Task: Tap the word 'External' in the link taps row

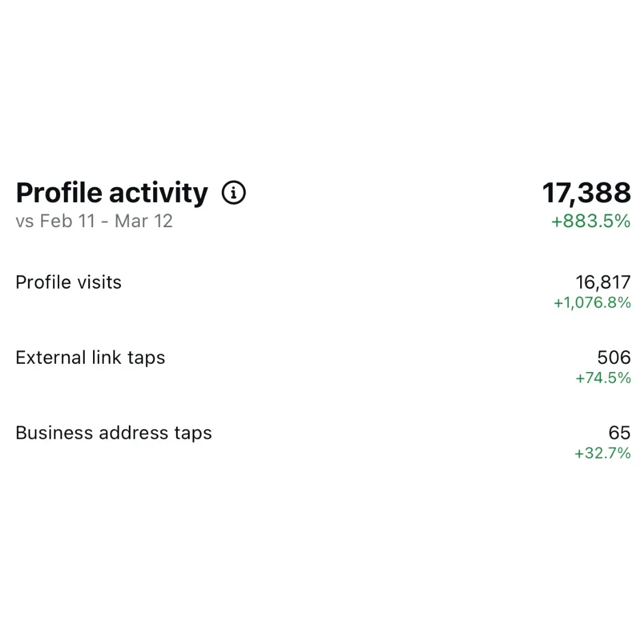Action: 51,357
